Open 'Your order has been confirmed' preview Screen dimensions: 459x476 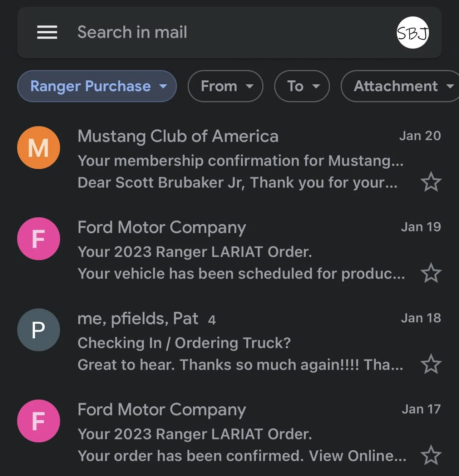242,456
